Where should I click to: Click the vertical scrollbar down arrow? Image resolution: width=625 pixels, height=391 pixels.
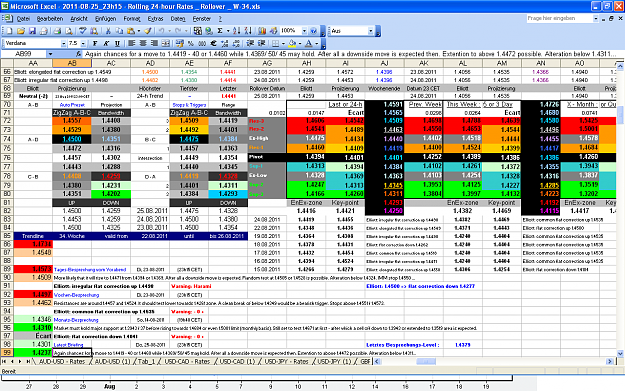pos(620,354)
